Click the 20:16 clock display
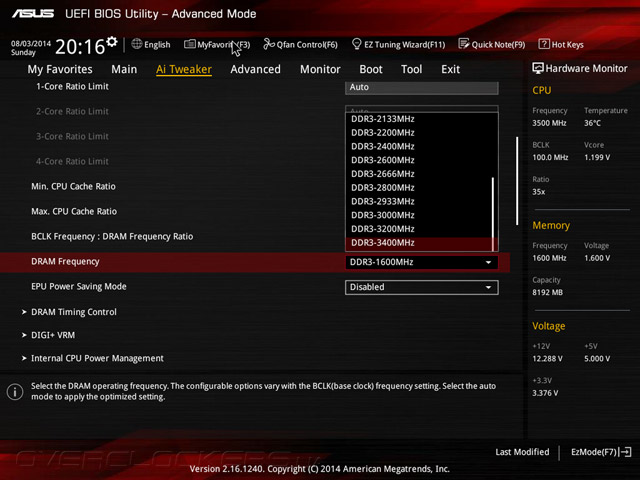Image resolution: width=640 pixels, height=480 pixels. pos(80,47)
